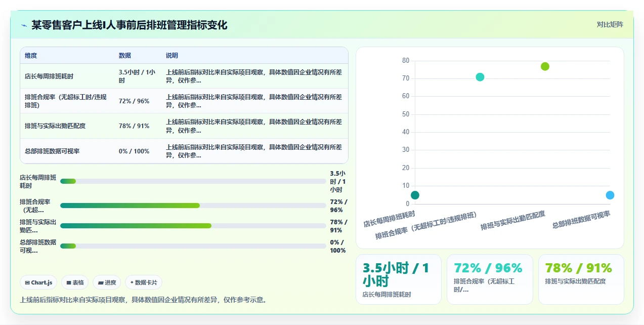
Task: Click the 72% / 96% value beside the progress bar
Action: pos(338,206)
